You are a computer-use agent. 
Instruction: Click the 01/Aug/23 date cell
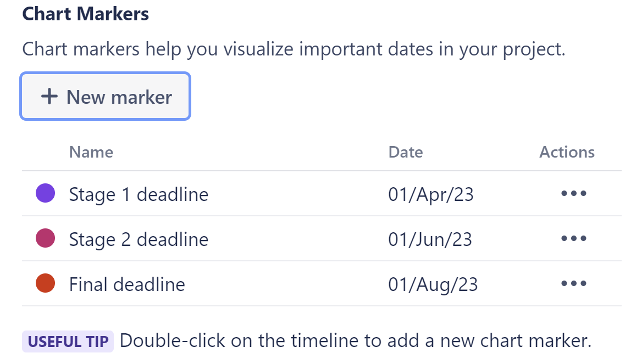[433, 284]
